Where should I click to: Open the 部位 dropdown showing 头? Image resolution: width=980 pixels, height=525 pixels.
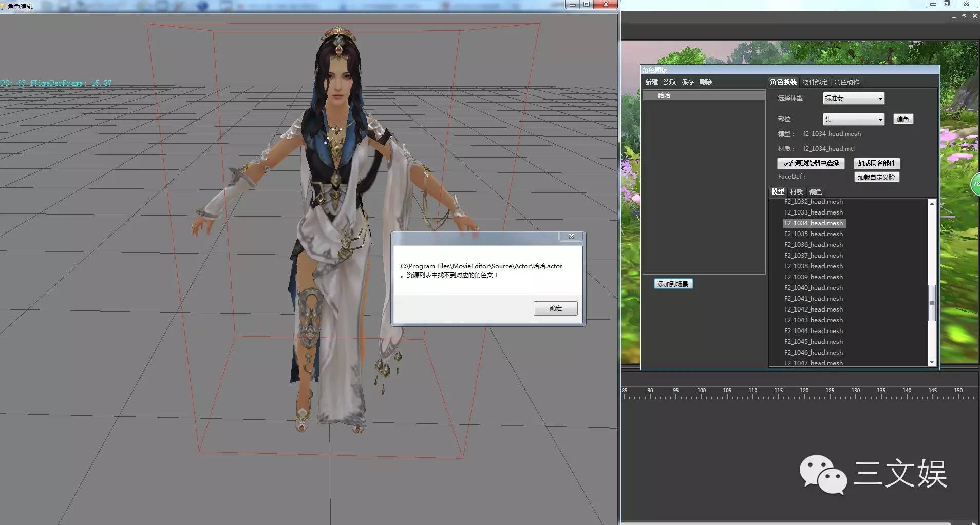[x=853, y=119]
